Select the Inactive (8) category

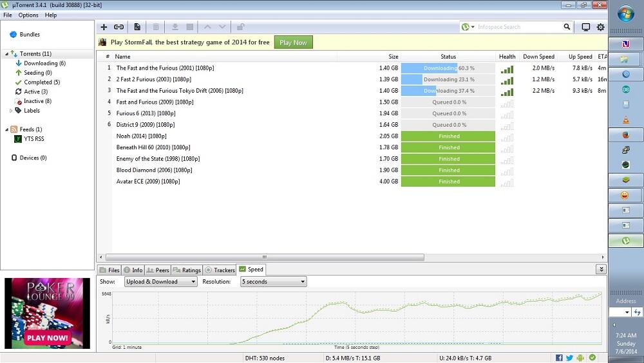pyautogui.click(x=37, y=101)
